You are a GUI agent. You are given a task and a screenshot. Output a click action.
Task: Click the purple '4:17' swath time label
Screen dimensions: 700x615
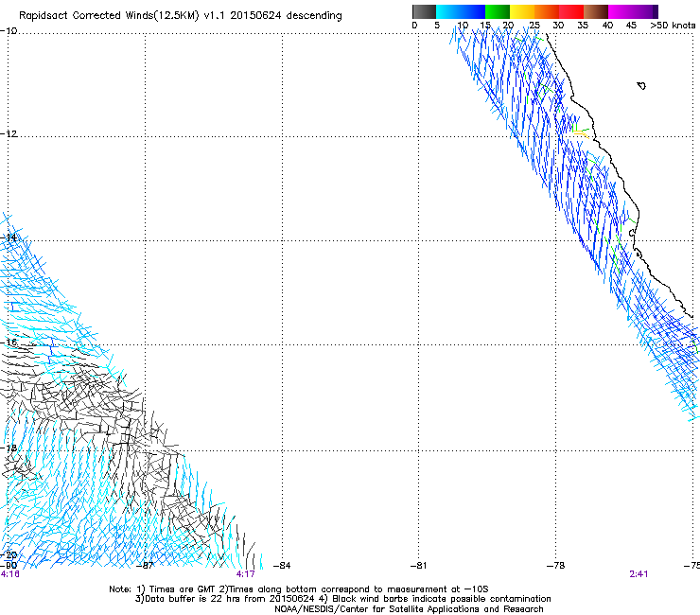click(246, 574)
